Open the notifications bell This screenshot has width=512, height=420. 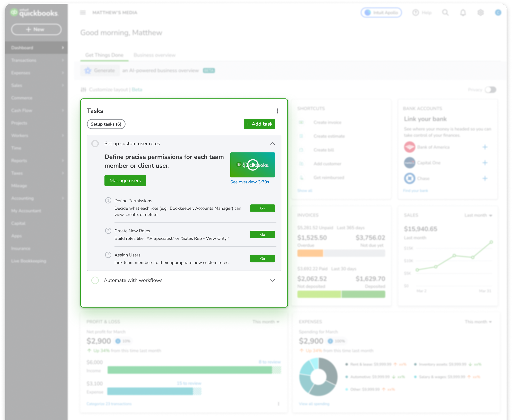(463, 12)
